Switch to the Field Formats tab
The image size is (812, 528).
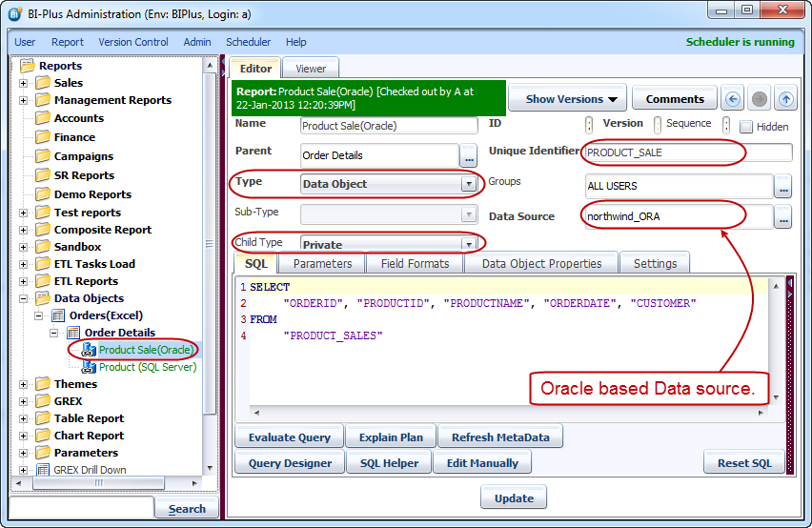coord(415,263)
